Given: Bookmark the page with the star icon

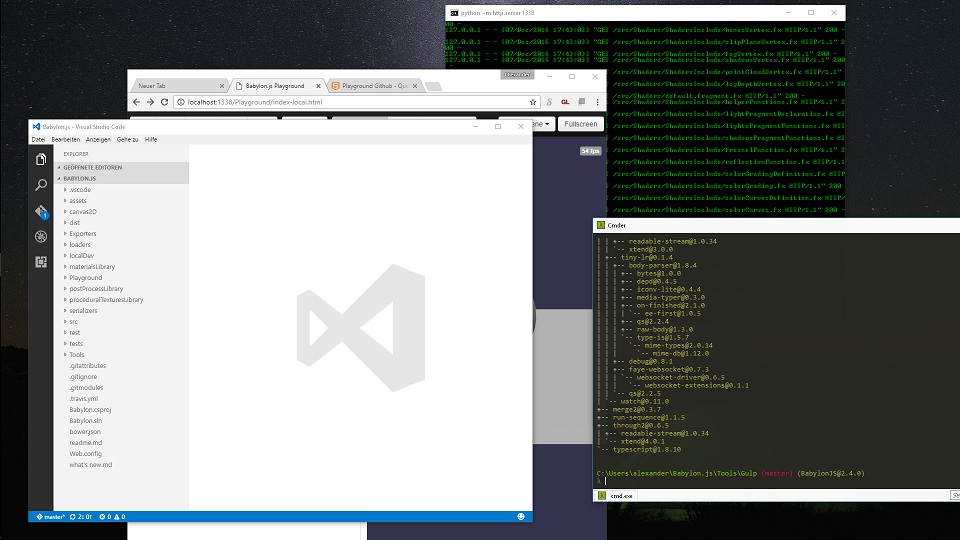Looking at the screenshot, I should [x=534, y=102].
